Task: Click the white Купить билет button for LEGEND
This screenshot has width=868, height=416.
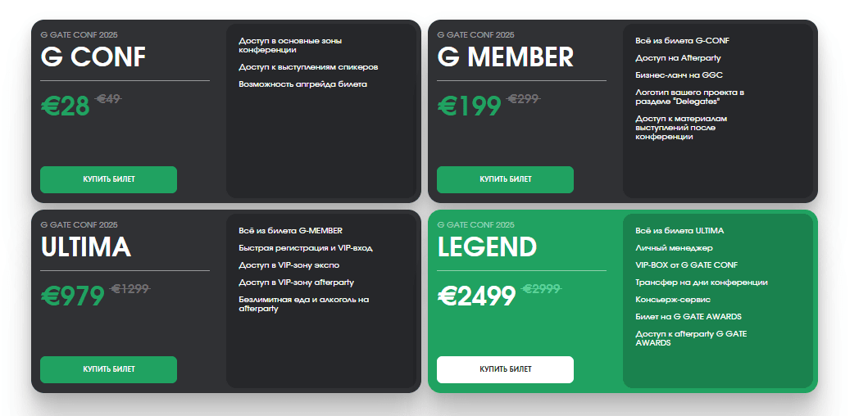Action: click(505, 369)
